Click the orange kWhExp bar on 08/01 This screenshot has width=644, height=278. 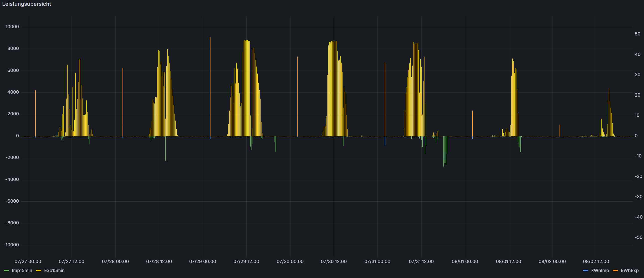click(472, 123)
